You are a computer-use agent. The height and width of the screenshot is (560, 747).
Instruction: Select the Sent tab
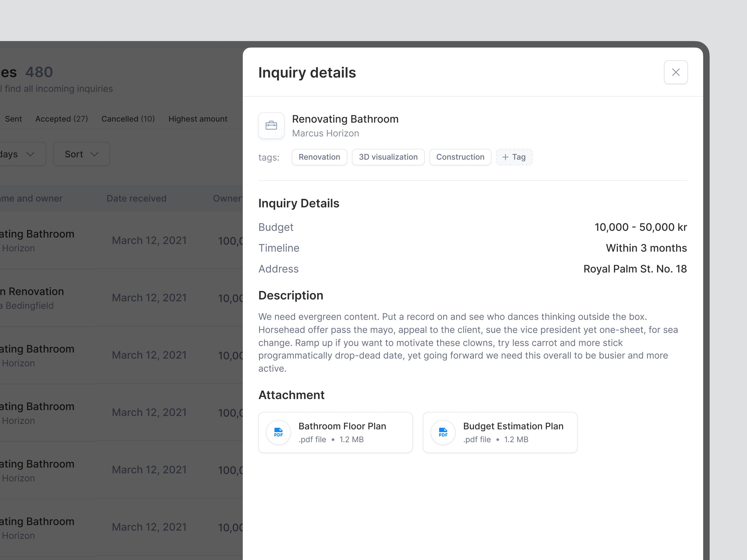(x=13, y=119)
